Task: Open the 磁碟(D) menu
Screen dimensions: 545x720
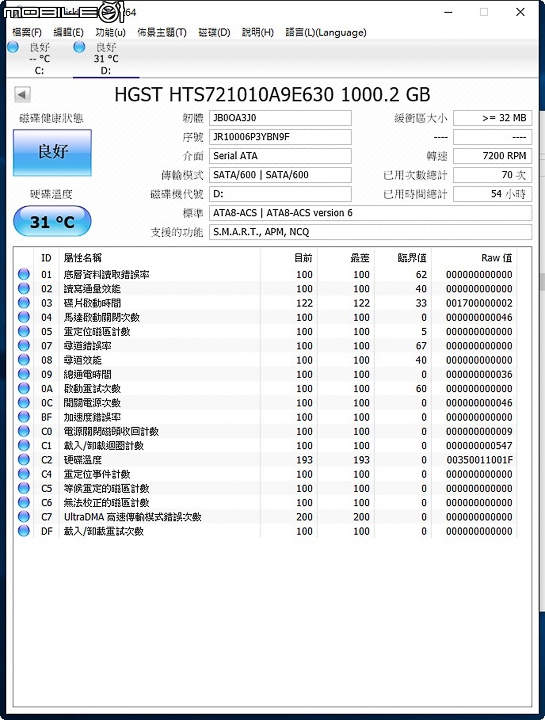Action: point(214,32)
